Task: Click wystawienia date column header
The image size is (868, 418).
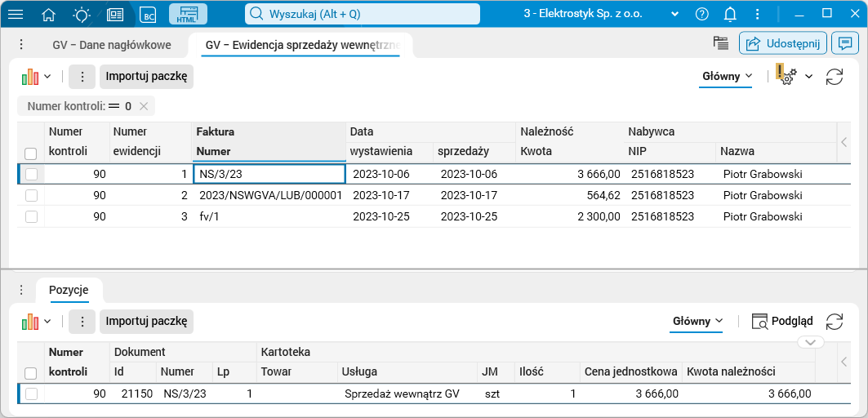Action: (x=389, y=152)
